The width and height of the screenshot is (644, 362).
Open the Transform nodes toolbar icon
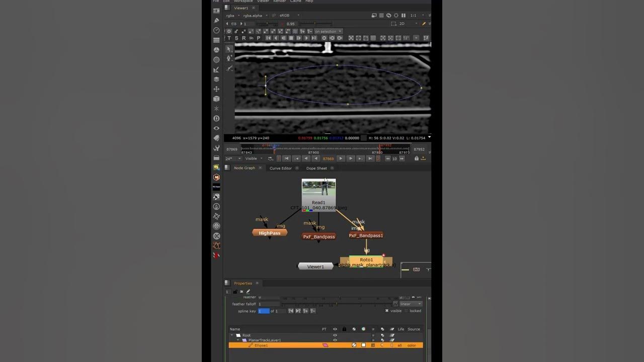coord(216,89)
